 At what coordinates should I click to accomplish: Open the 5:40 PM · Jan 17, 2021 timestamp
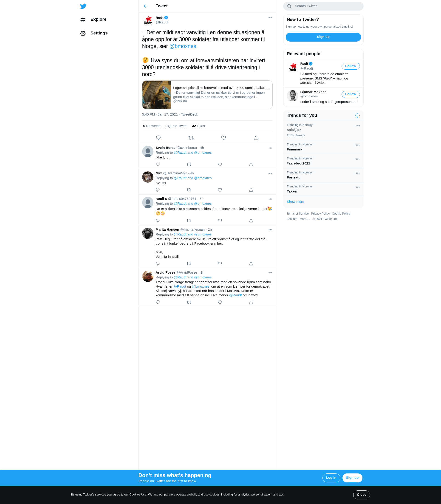tap(160, 115)
